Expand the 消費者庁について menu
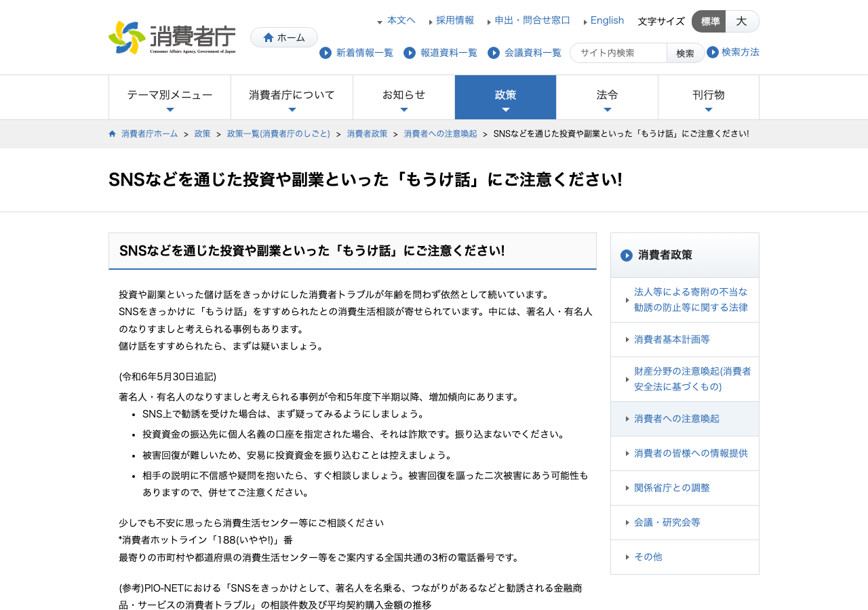This screenshot has width=868, height=610. (292, 97)
